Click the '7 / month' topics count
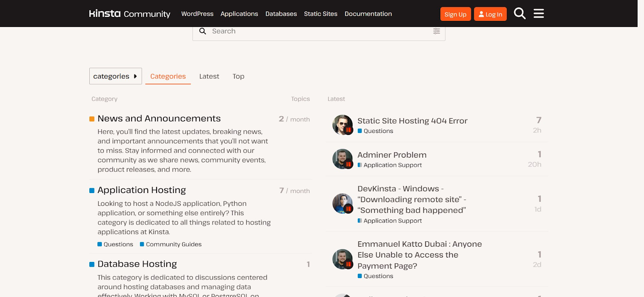This screenshot has height=297, width=644. pyautogui.click(x=295, y=191)
